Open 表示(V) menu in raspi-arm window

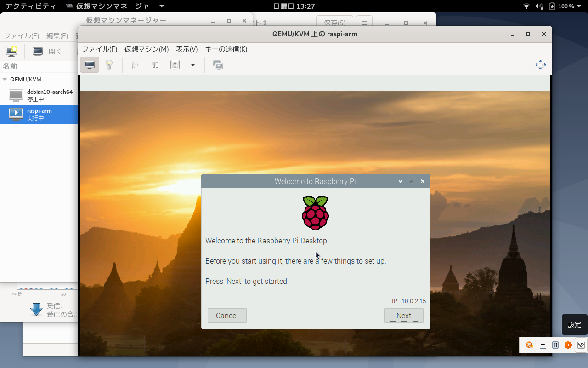tap(187, 49)
